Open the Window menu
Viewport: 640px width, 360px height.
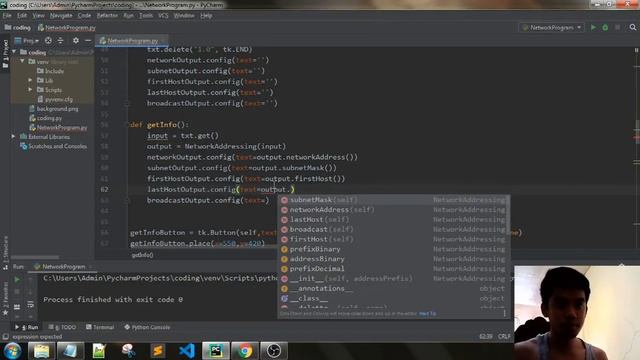tap(184, 16)
